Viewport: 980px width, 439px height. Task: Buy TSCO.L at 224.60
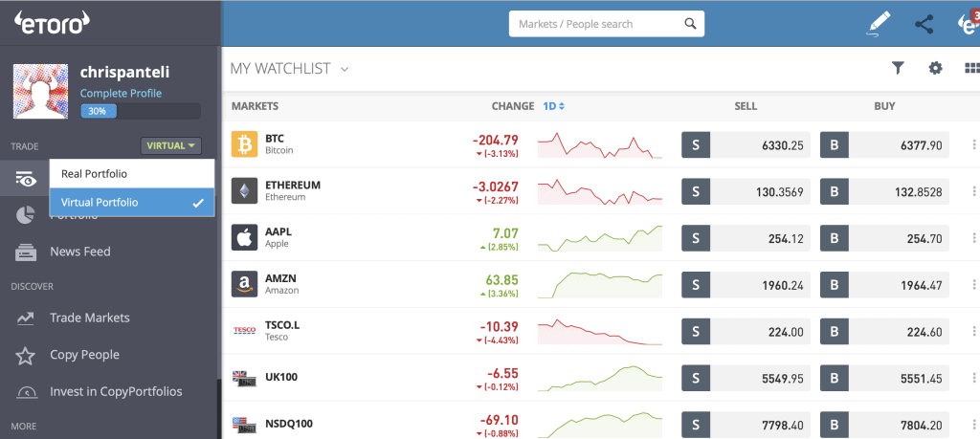(884, 331)
